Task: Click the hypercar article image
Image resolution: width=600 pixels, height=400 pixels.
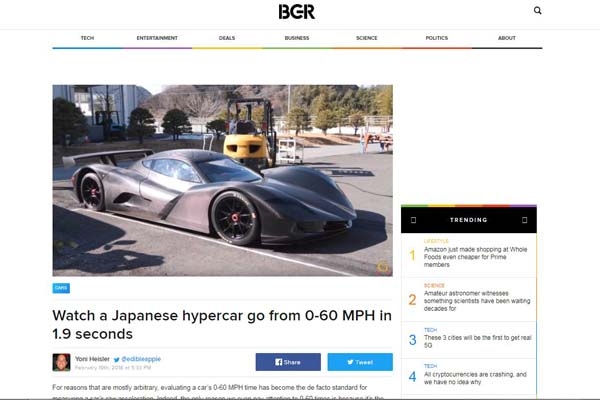Action: [x=222, y=179]
